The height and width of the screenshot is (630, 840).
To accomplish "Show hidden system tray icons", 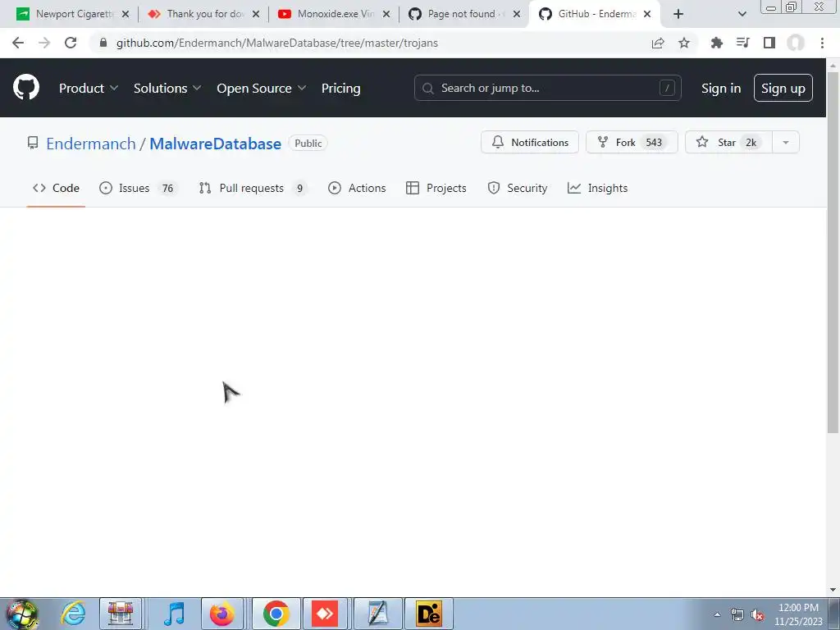I will pyautogui.click(x=717, y=614).
